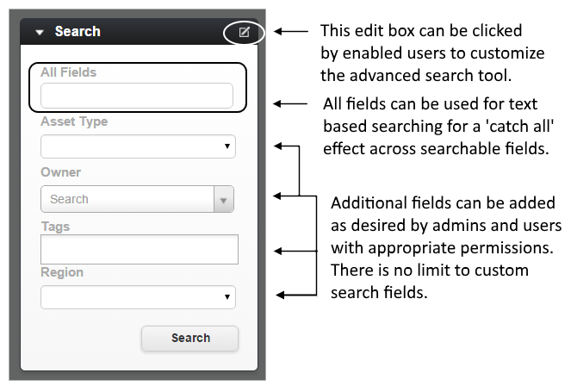Click the Tags input box
571x392 pixels.
[x=140, y=249]
